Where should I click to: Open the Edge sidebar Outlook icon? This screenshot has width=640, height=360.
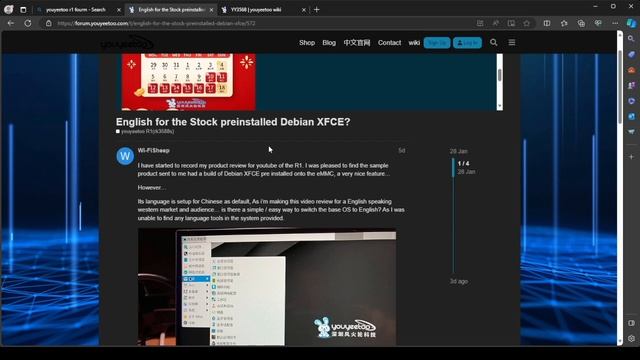[631, 116]
